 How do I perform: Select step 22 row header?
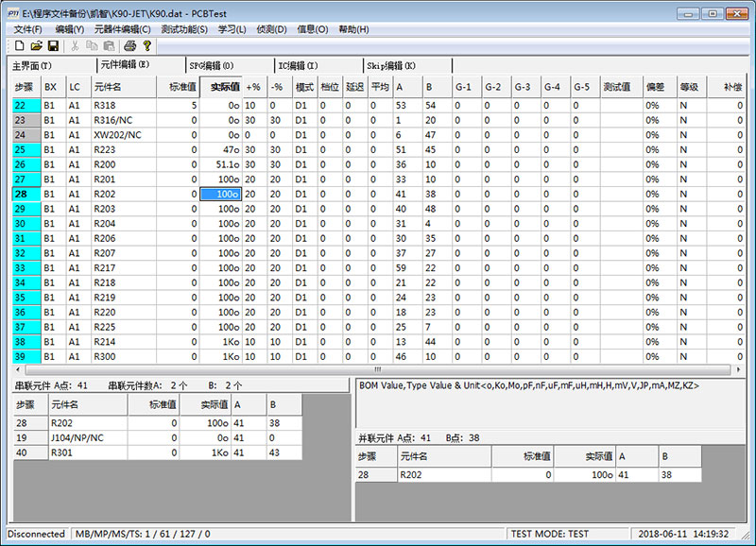click(x=21, y=106)
